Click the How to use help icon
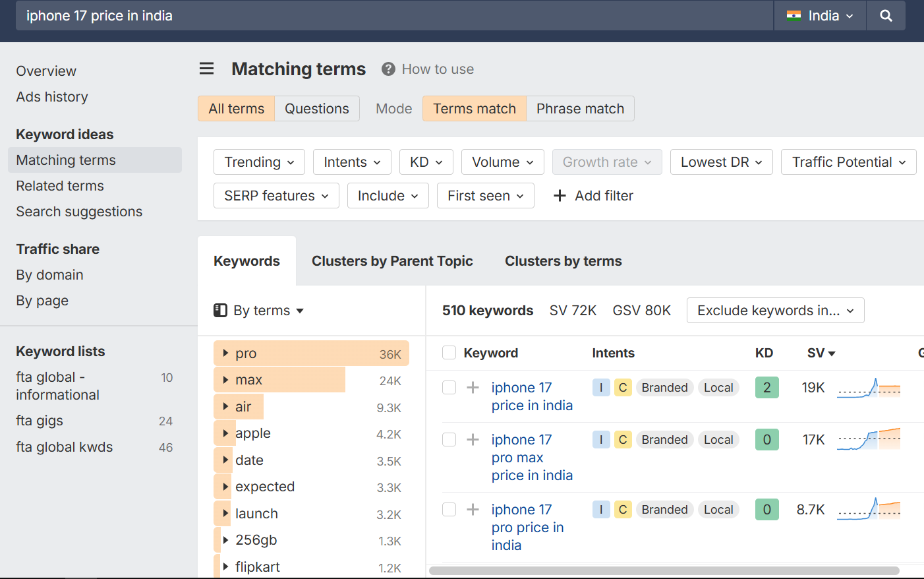This screenshot has height=579, width=924. point(388,69)
